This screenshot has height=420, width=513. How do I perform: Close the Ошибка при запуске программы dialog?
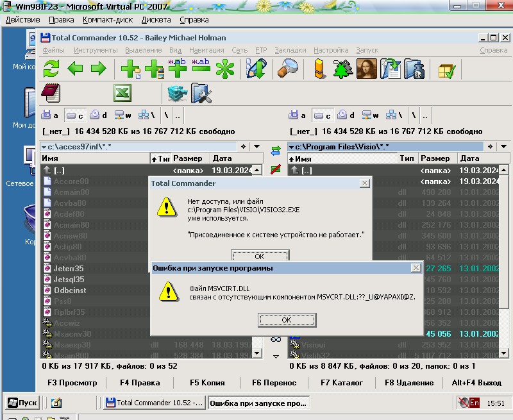416,268
